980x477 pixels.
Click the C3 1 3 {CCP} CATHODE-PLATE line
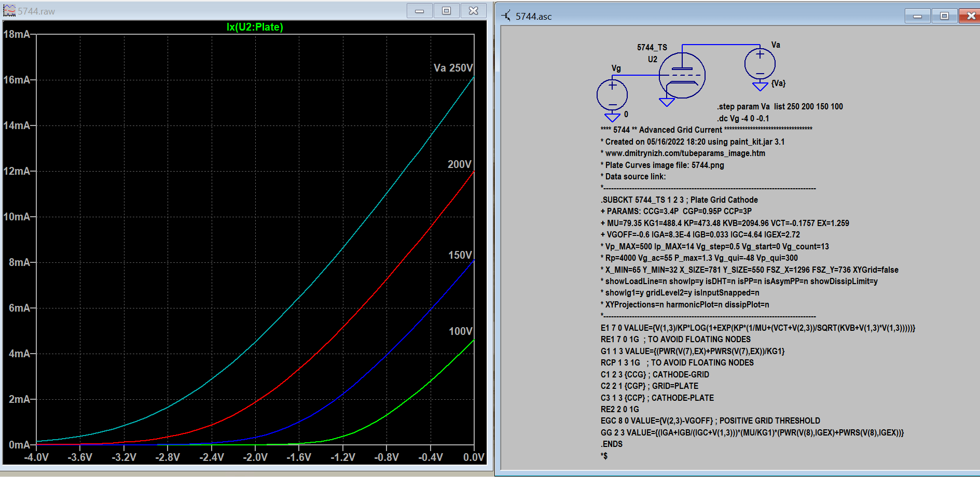(x=657, y=398)
